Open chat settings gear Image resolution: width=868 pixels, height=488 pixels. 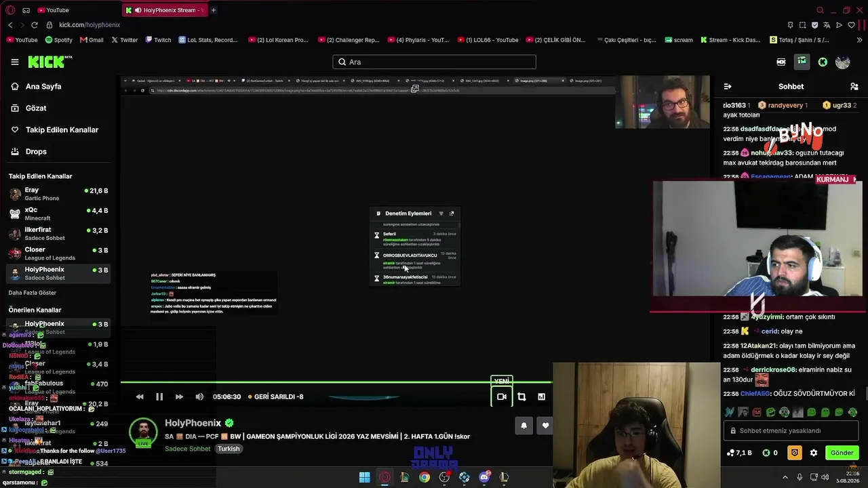point(814,453)
